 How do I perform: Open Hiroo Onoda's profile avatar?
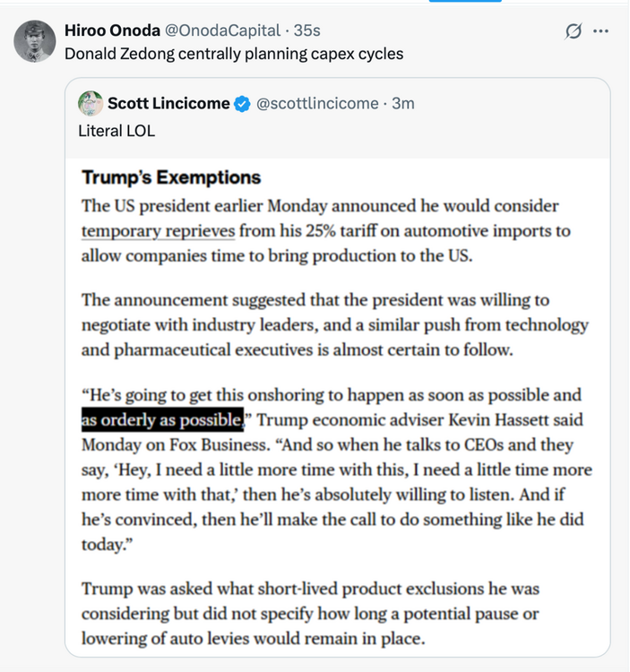point(35,41)
